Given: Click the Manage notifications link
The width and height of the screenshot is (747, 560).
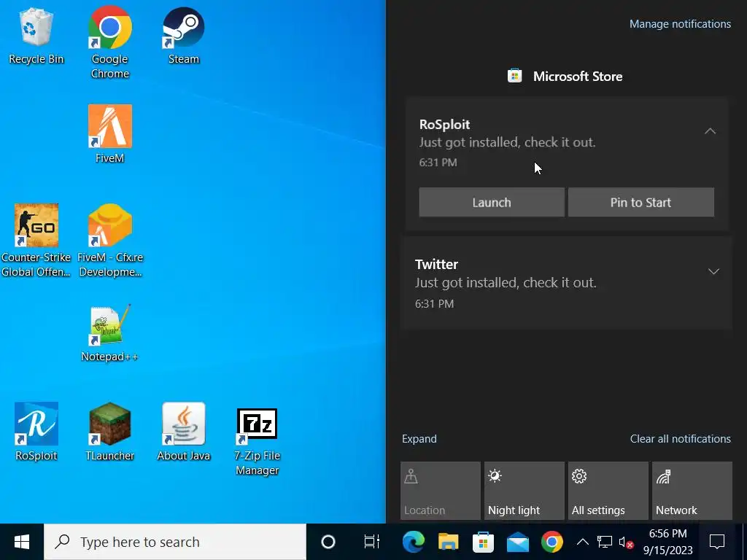Looking at the screenshot, I should [680, 24].
